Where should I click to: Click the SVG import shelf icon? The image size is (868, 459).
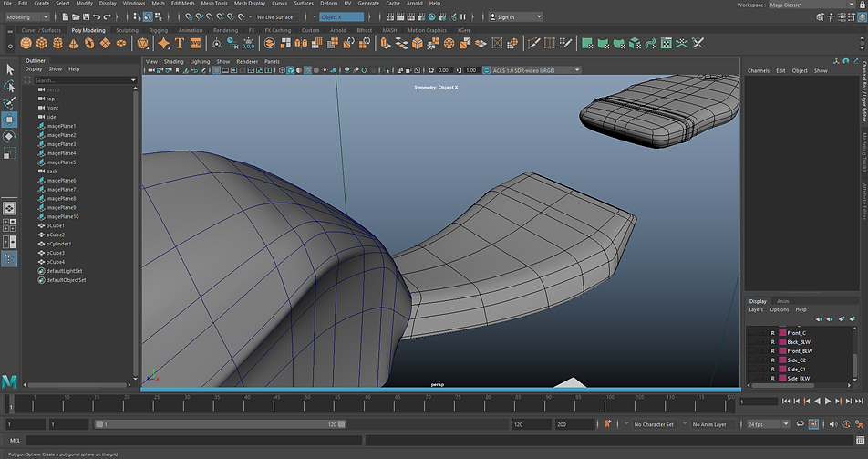[x=195, y=43]
